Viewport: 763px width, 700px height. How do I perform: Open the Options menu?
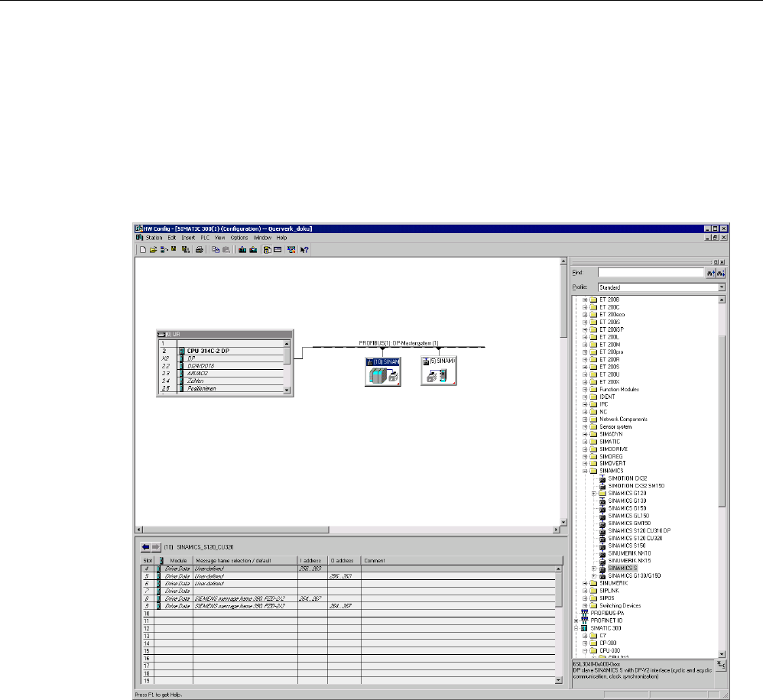[x=239, y=238]
